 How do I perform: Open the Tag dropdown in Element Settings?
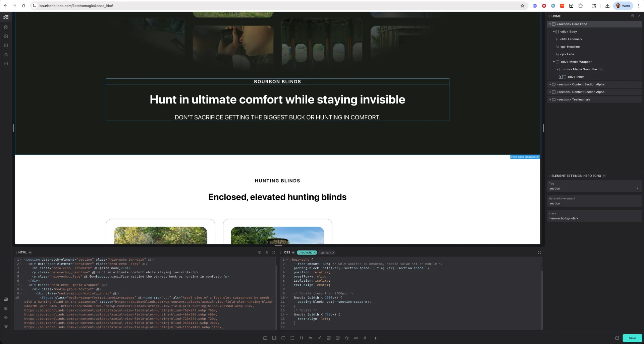(x=594, y=188)
